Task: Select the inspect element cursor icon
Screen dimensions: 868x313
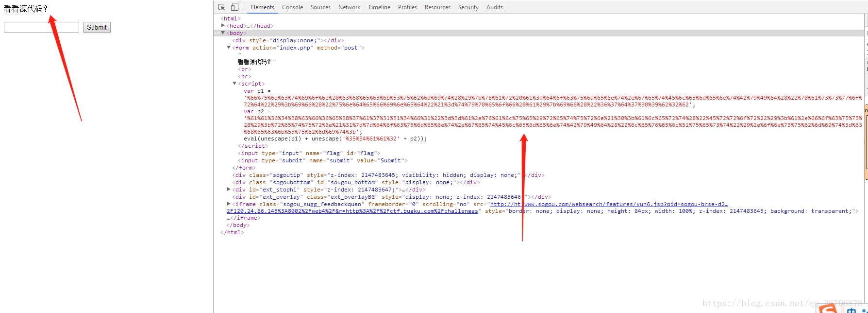Action: coord(222,7)
